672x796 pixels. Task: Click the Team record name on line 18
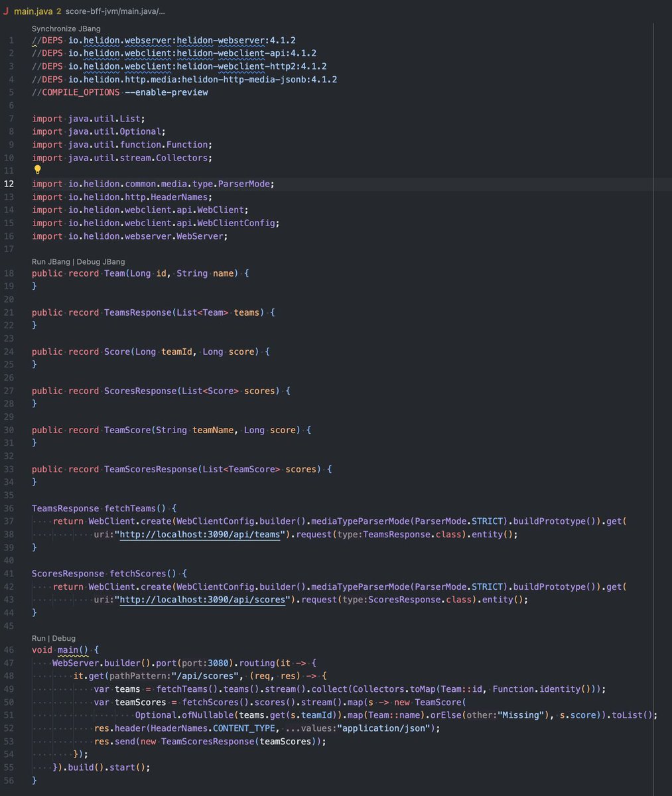[114, 273]
